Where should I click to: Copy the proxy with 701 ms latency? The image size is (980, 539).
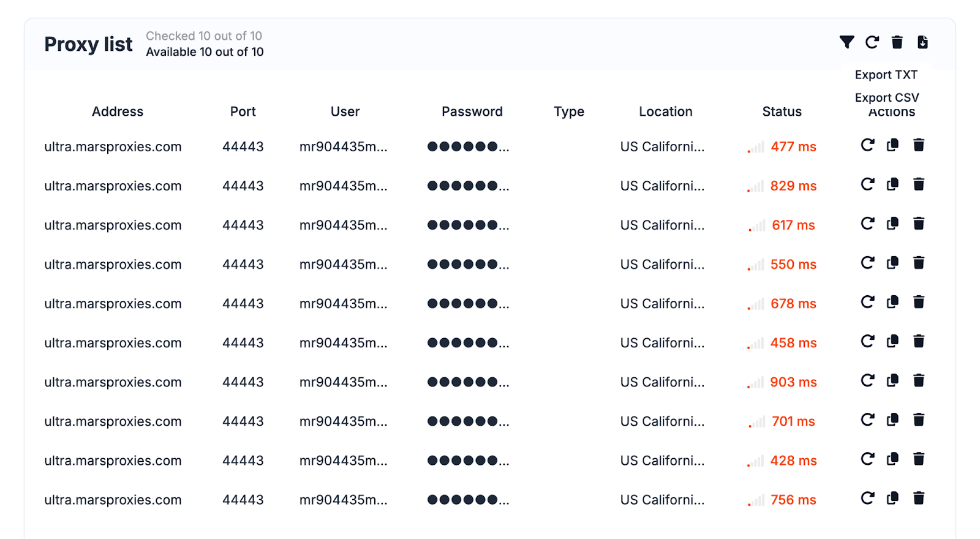[893, 420]
